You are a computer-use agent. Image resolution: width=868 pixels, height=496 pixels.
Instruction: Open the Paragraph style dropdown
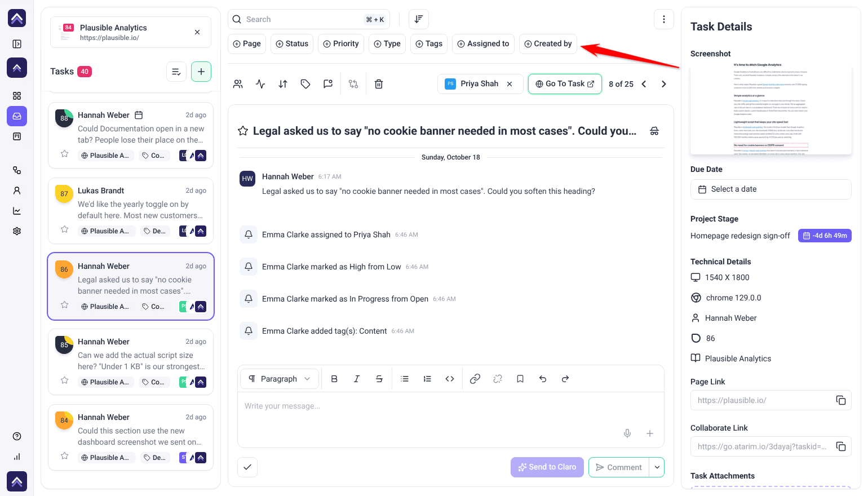tap(280, 379)
